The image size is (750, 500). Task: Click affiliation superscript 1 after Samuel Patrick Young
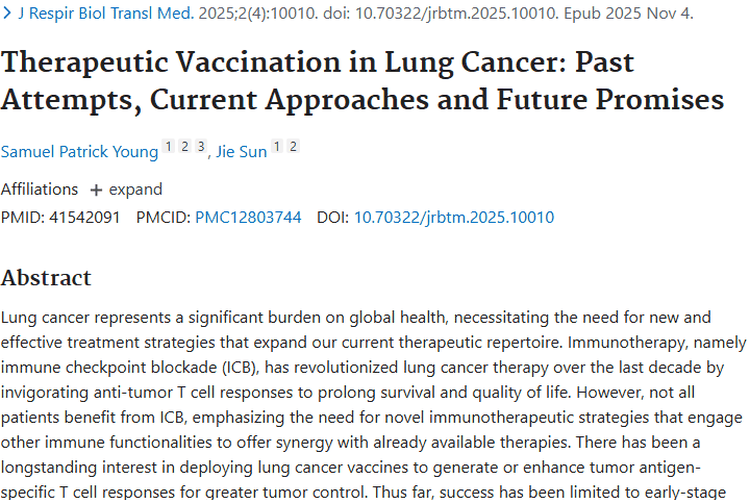[x=169, y=147]
